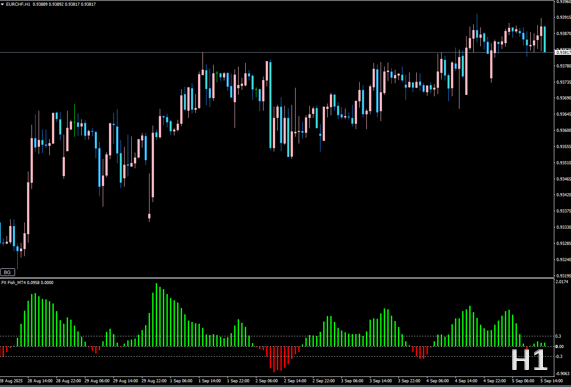
Task: Click the 4 Sep 06:00 time label
Action: [437, 381]
